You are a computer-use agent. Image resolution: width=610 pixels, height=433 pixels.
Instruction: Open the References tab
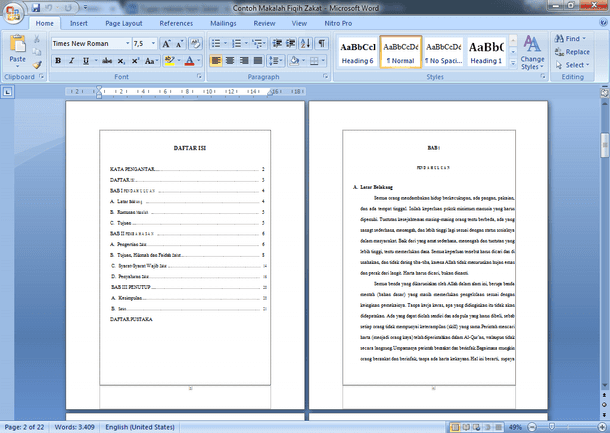(x=176, y=23)
